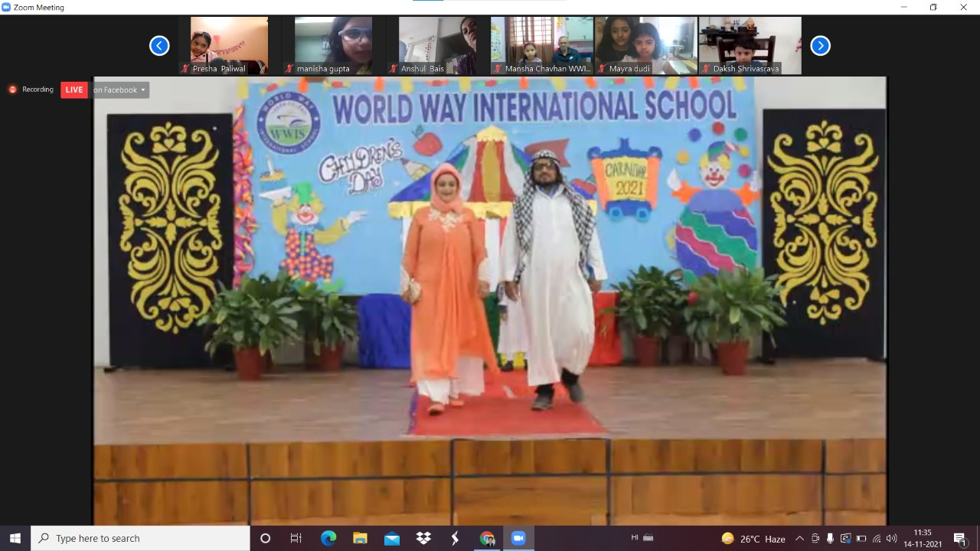This screenshot has height=551, width=980.
Task: Open the Windows Start menu
Action: pos(15,538)
